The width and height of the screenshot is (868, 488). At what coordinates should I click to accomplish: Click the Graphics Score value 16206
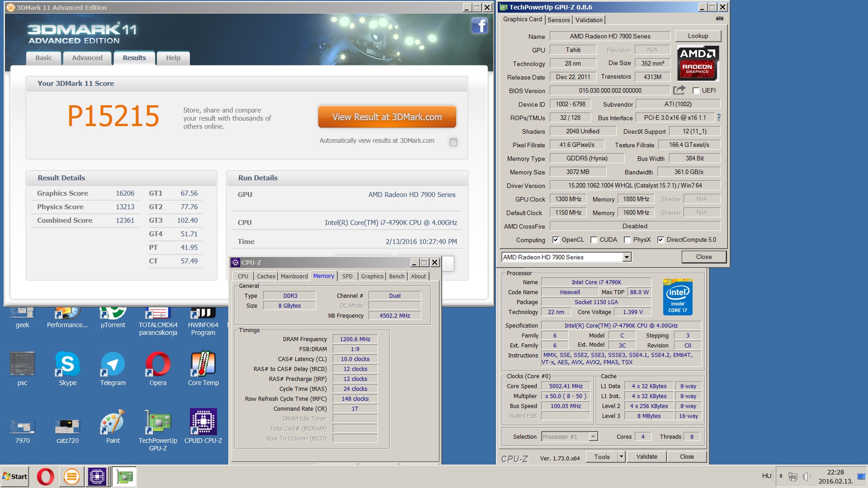coord(125,193)
